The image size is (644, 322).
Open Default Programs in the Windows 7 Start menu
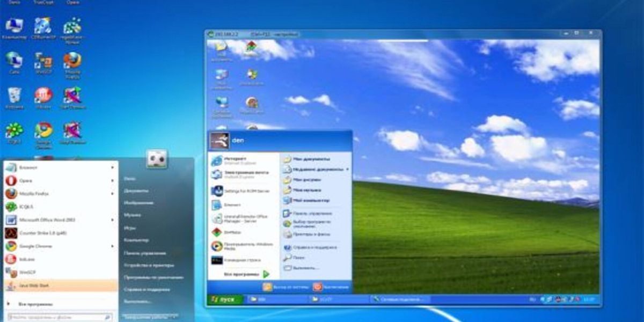(x=153, y=277)
